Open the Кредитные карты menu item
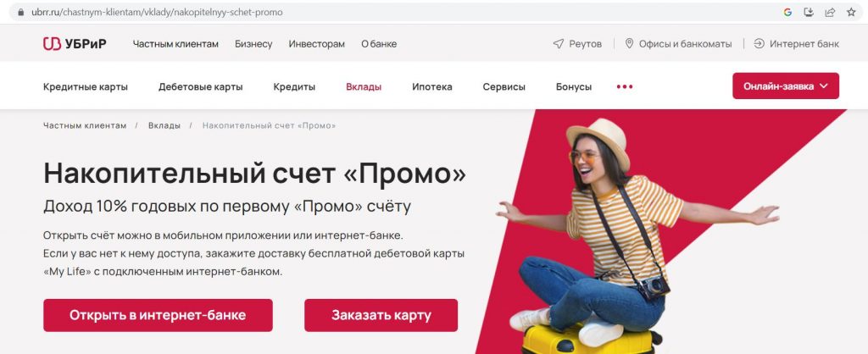This screenshot has height=354, width=868. tap(86, 87)
